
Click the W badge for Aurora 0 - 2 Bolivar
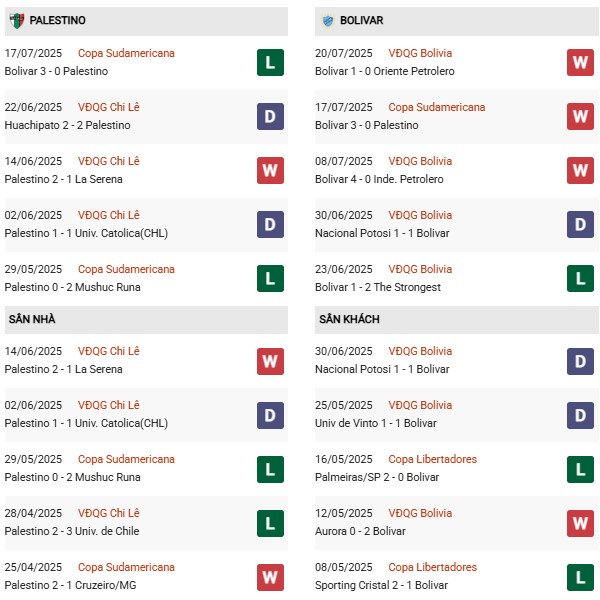coord(580,522)
